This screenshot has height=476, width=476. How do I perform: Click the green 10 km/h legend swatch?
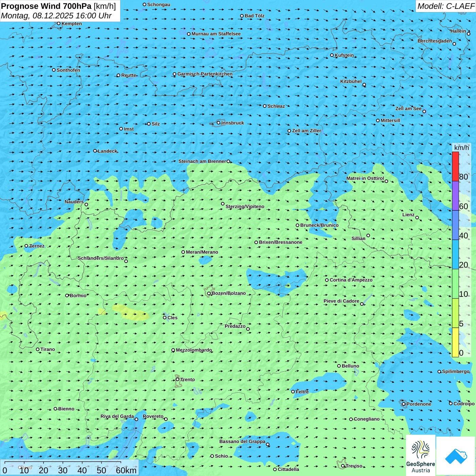click(455, 284)
